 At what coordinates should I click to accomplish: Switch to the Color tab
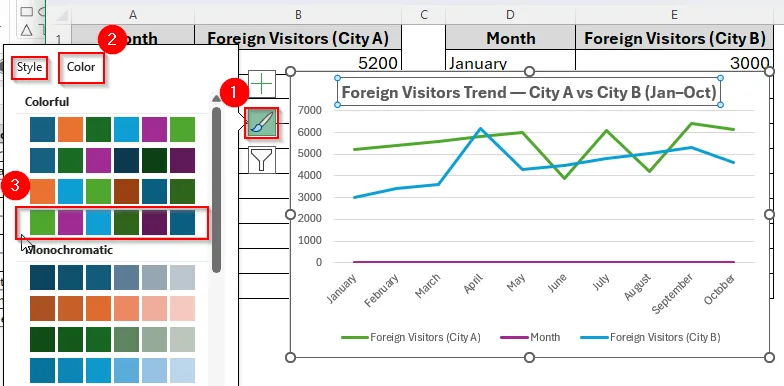pyautogui.click(x=81, y=68)
